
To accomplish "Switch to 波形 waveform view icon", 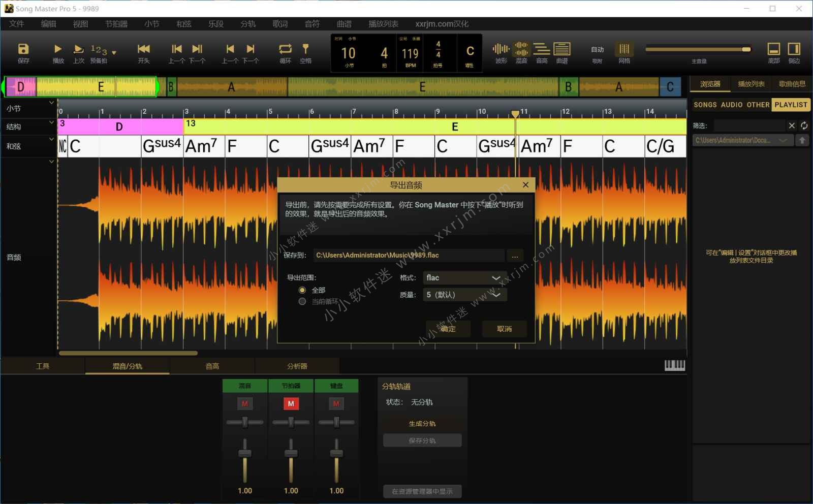I will [501, 49].
